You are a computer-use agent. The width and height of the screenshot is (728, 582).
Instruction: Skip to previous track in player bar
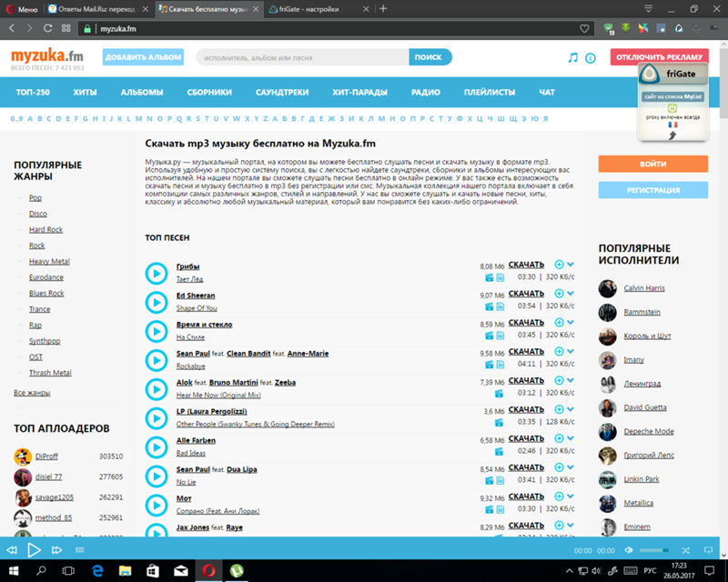[12, 550]
